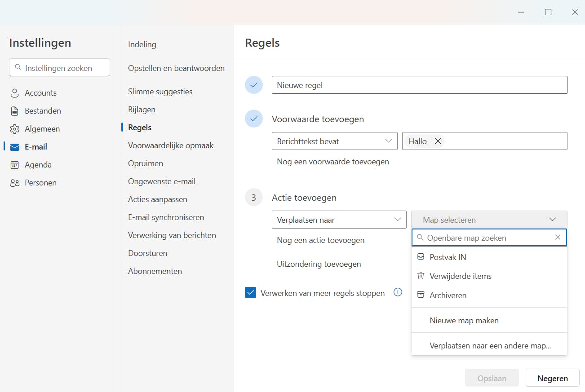The image size is (585, 392).
Task: Open the Berichttekst bevat condition dropdown
Action: click(334, 141)
